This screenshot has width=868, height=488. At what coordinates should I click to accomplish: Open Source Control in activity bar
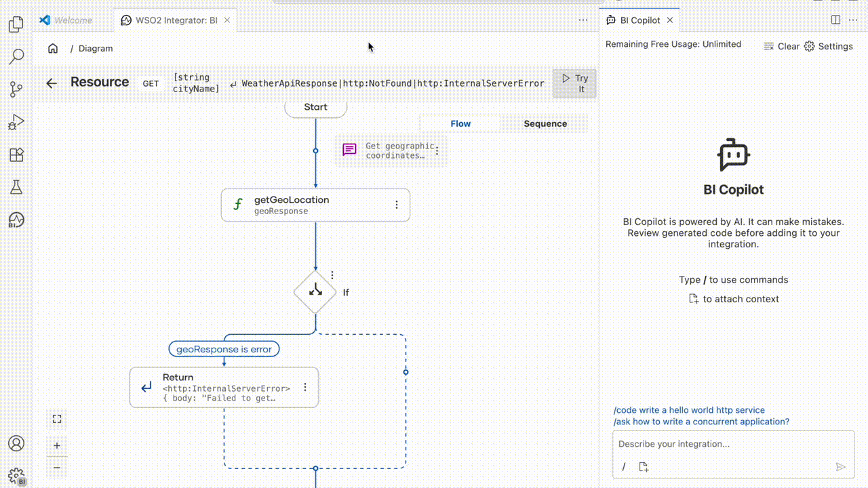[16, 89]
